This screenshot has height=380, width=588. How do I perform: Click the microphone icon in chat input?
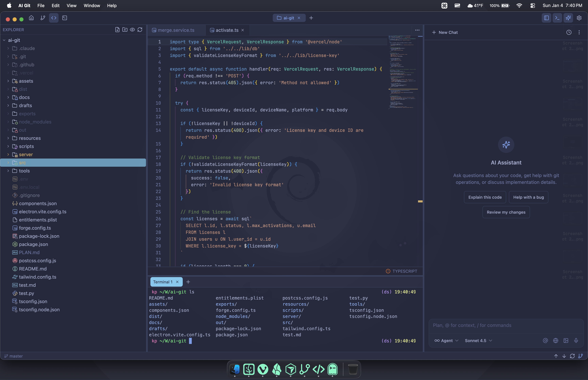click(576, 340)
